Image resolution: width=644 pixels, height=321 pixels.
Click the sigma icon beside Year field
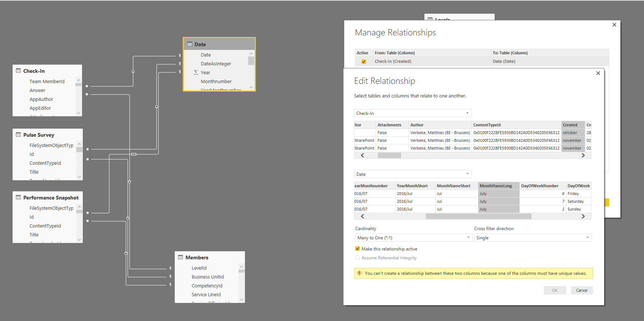(196, 73)
